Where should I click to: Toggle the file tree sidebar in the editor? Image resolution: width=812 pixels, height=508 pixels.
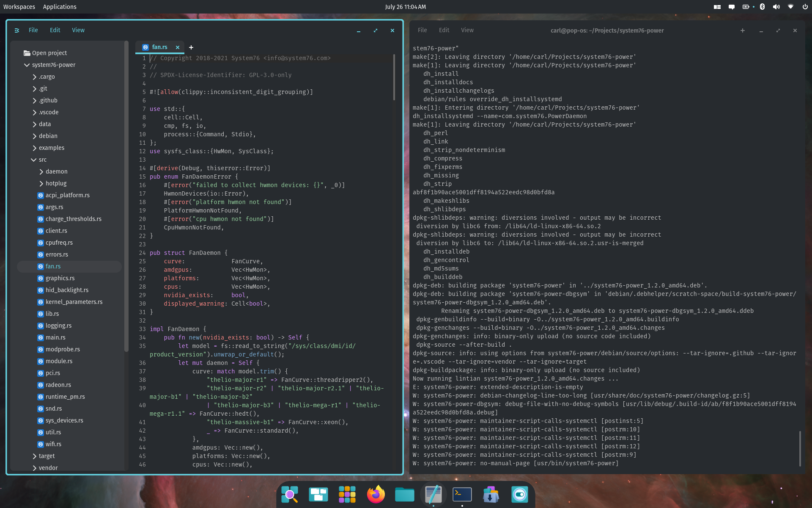[17, 30]
